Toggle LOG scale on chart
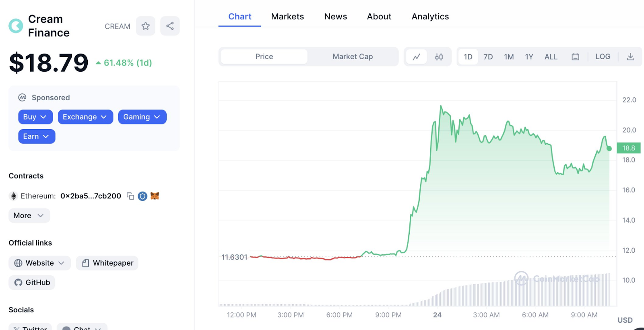This screenshot has height=330, width=644. click(603, 57)
